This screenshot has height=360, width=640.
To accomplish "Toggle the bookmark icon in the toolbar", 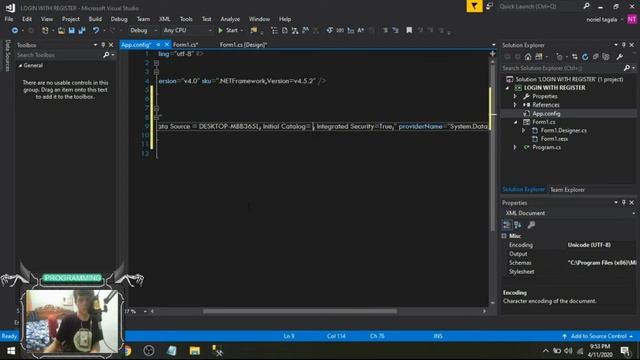I will (409, 30).
